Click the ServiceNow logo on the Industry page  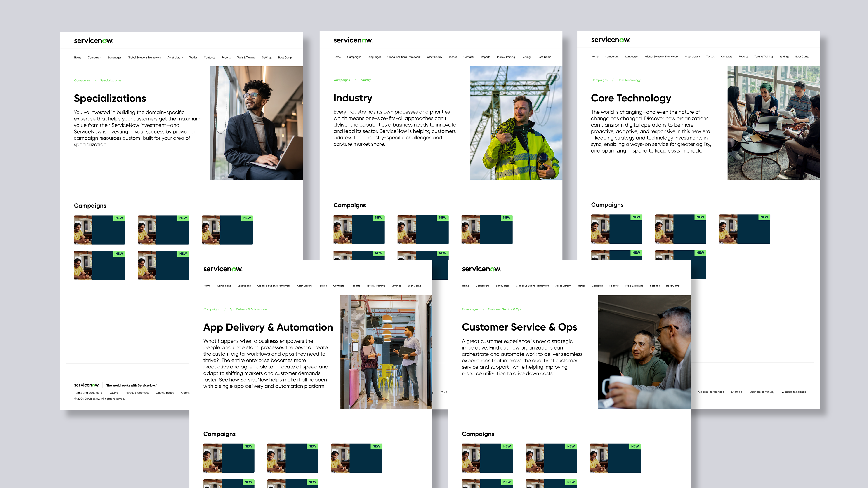353,40
